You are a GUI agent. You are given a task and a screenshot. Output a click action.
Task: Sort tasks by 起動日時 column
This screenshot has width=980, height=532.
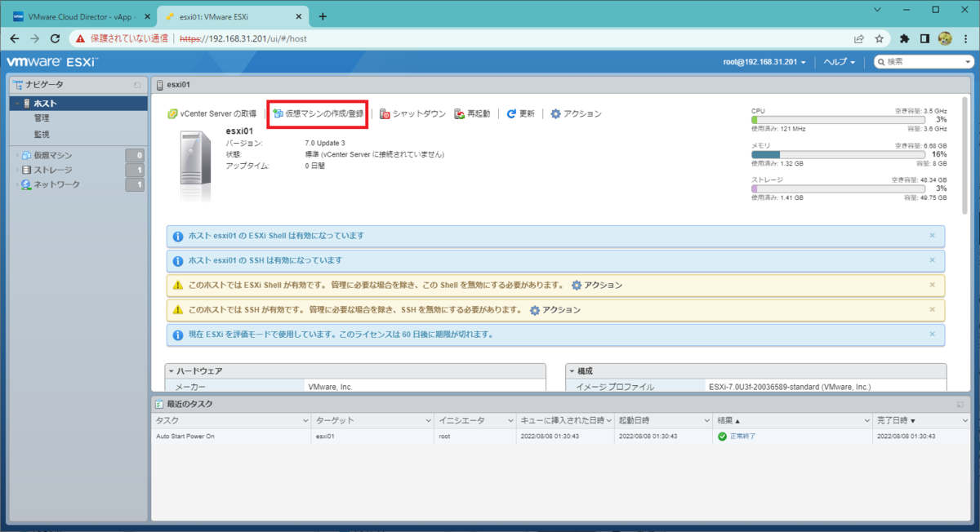(663, 420)
